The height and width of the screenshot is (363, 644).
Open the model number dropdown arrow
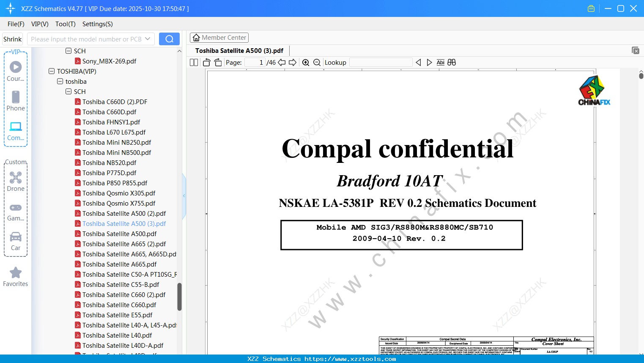point(148,39)
